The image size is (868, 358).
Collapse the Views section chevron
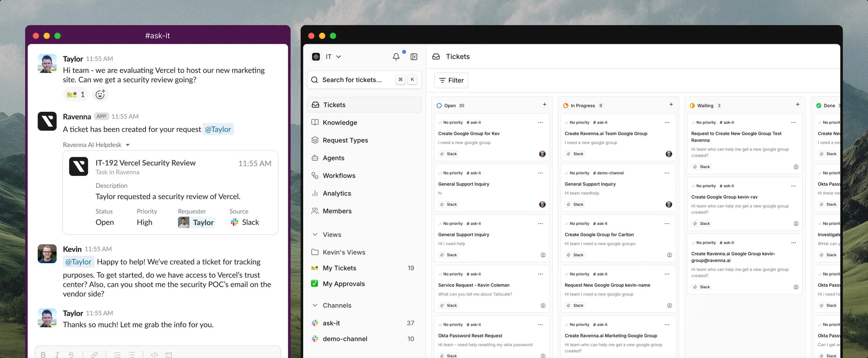(x=315, y=234)
